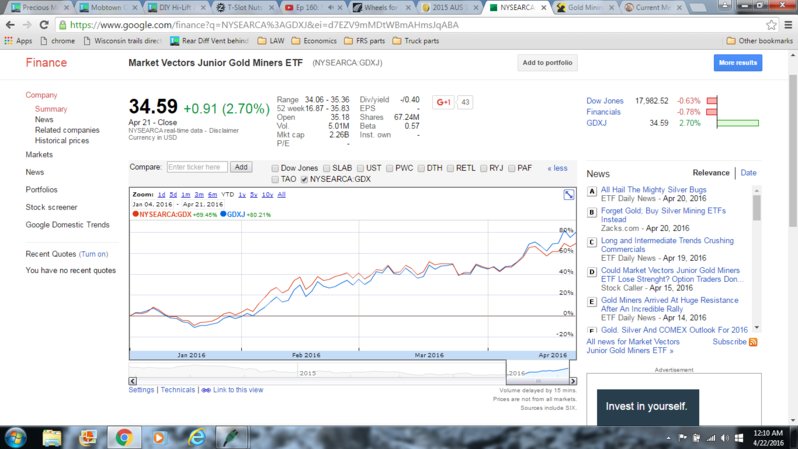The height and width of the screenshot is (449, 798).
Task: Uncheck the NYSEARCA:GDX compare checkbox
Action: pyautogui.click(x=304, y=179)
